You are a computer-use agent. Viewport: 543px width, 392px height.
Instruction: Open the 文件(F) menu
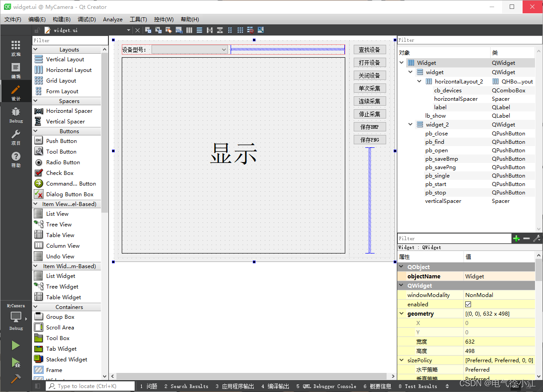pos(13,19)
